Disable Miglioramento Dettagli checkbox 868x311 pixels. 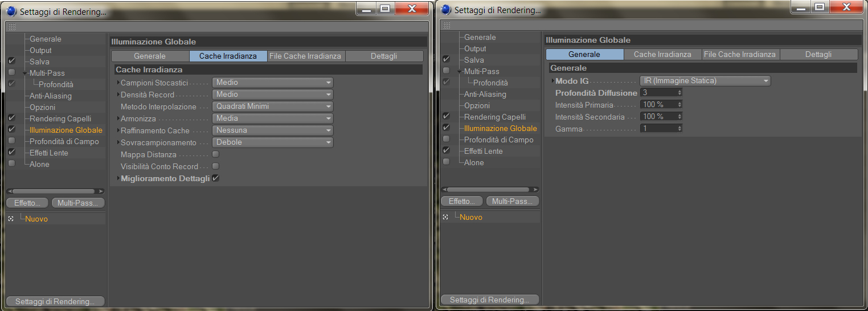pos(216,178)
